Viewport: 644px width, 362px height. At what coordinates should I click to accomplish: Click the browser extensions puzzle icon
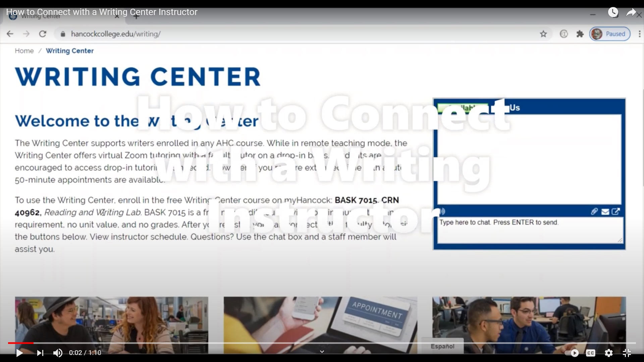[x=581, y=34]
